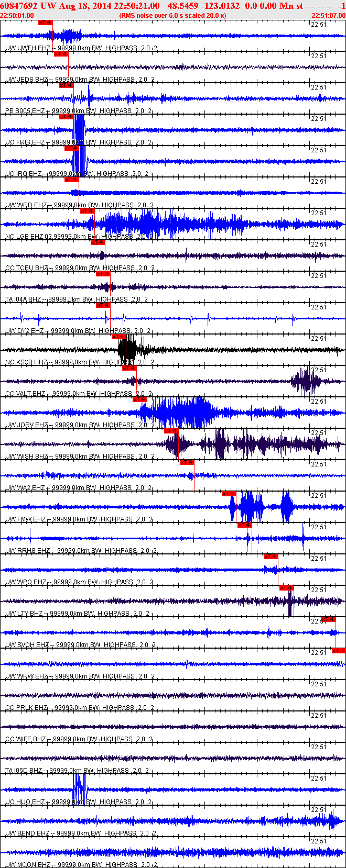Click the red pick marker on the UW.SVOH trace

[x=329, y=619]
